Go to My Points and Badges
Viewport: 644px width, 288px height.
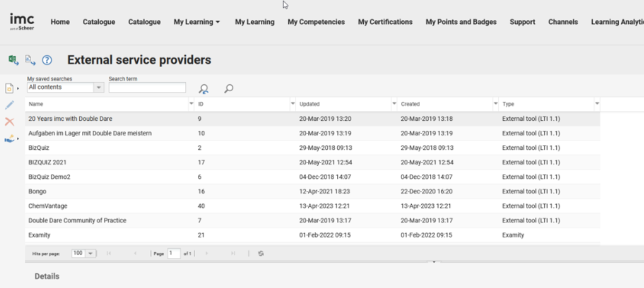(461, 22)
